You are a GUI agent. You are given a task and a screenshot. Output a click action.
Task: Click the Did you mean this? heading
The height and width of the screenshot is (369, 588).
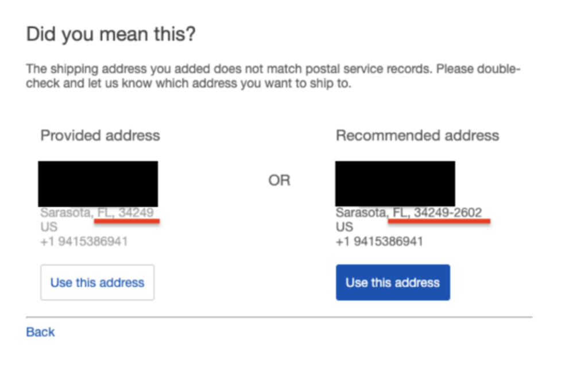111,35
